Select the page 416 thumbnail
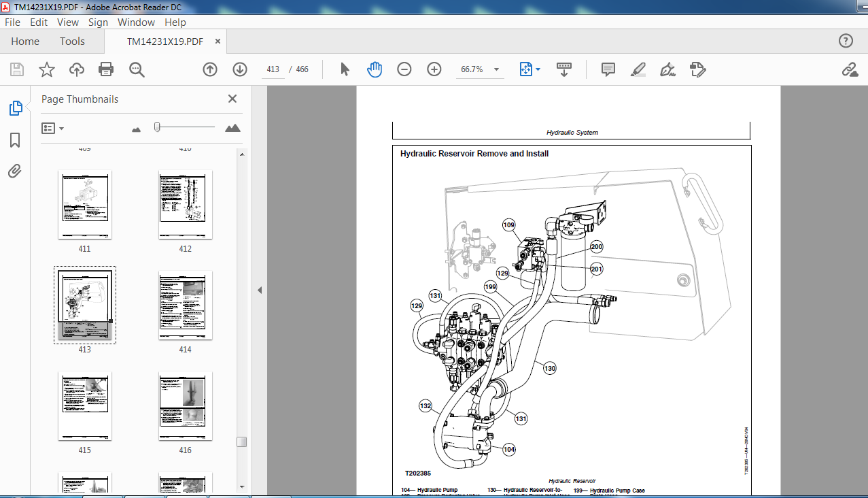The image size is (868, 498). (x=185, y=405)
